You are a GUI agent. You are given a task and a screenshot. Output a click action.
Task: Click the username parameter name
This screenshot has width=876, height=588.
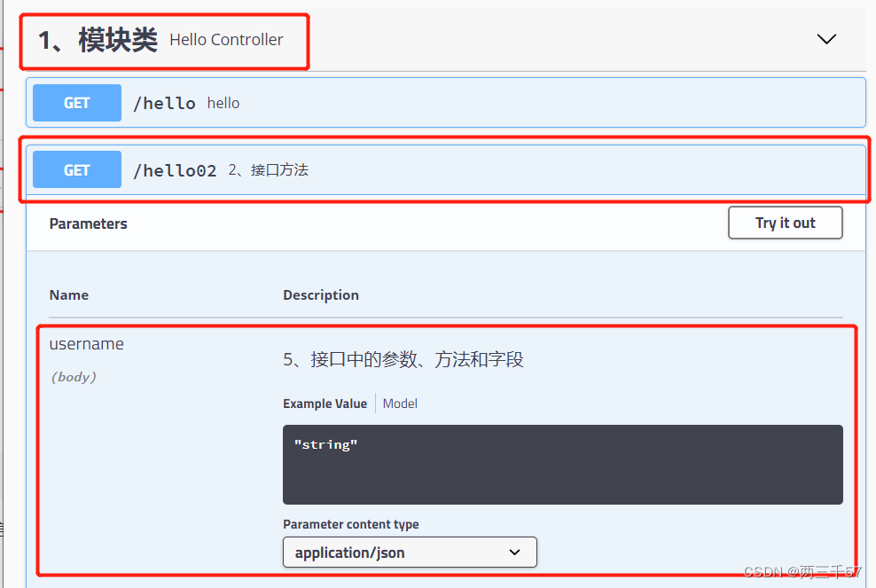[x=87, y=344]
